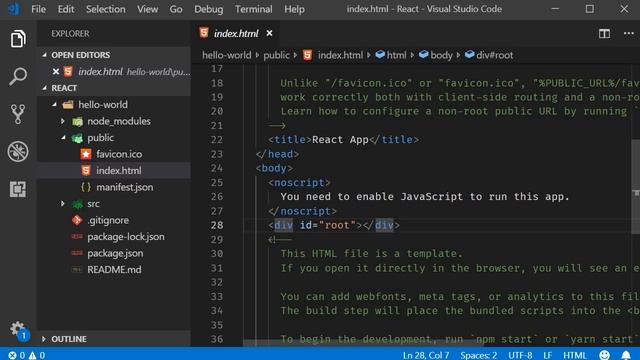This screenshot has width=640, height=360.
Task: Collapse the Open Editors section
Action: (x=44, y=55)
